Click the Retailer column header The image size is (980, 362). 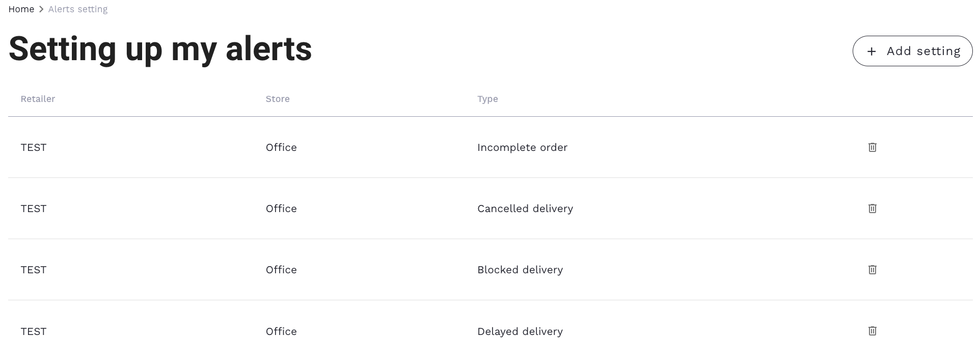[x=38, y=99]
